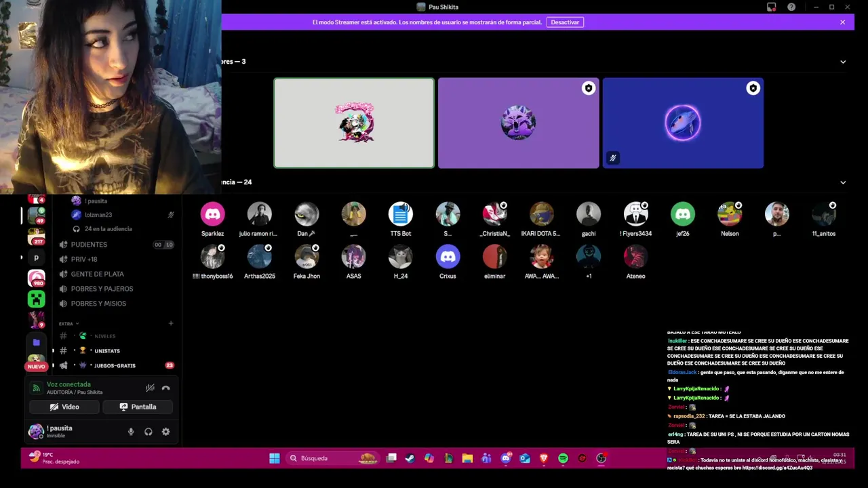Click Sparklez audience member avatar

pos(212,214)
